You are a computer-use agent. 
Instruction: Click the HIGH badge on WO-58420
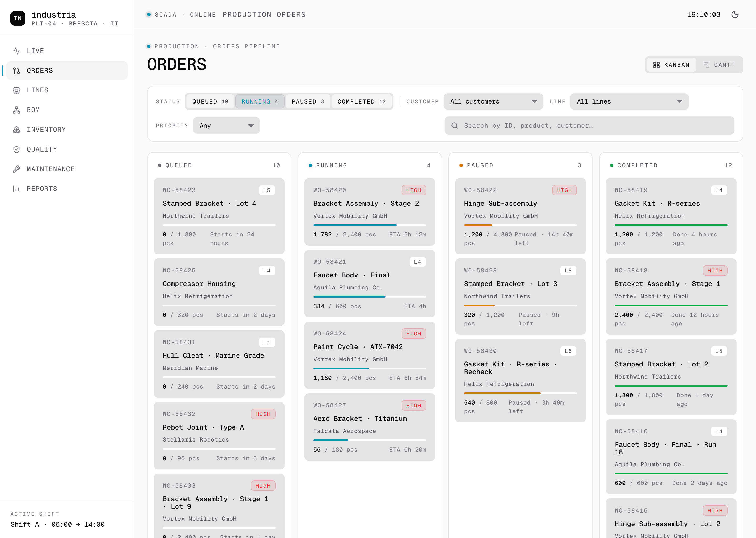coord(414,190)
